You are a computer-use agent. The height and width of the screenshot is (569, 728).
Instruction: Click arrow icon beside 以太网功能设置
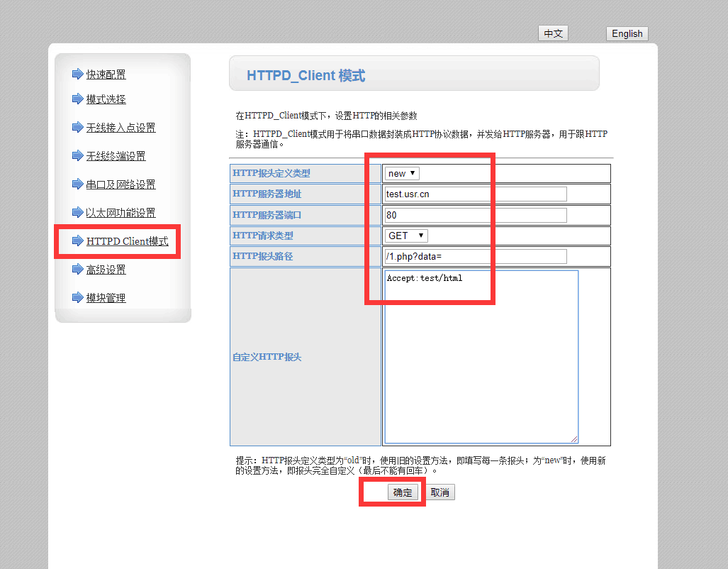pyautogui.click(x=77, y=212)
